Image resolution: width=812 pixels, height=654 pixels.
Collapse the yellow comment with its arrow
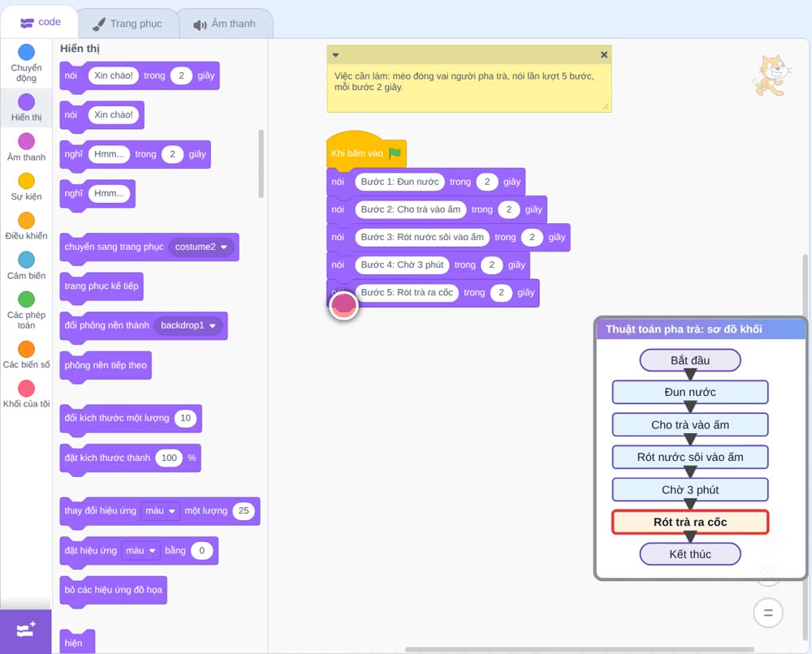point(335,55)
